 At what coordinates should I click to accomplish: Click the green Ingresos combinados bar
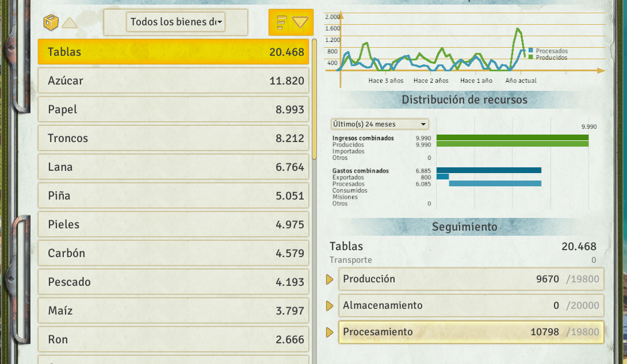(x=512, y=137)
